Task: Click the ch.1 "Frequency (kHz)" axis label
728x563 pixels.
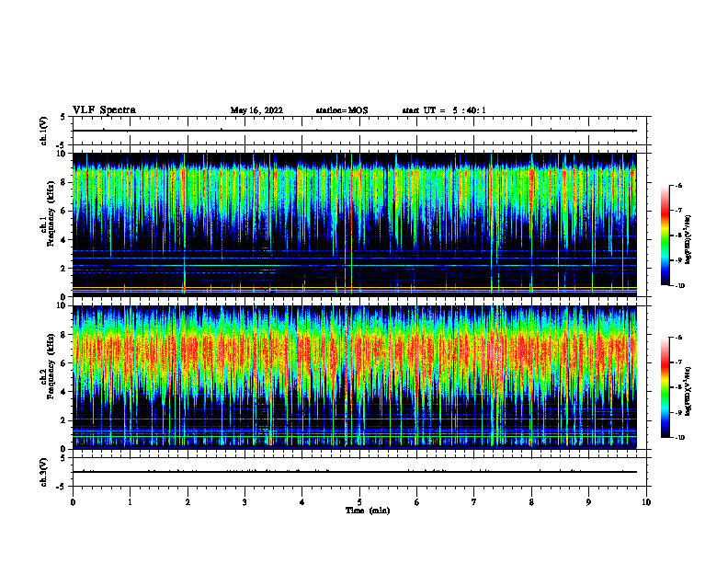Action: pyautogui.click(x=51, y=213)
